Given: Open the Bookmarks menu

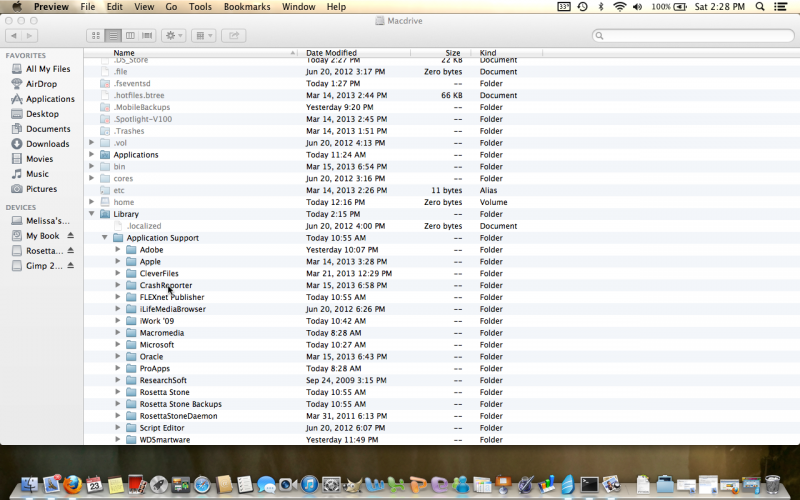Looking at the screenshot, I should 247,7.
